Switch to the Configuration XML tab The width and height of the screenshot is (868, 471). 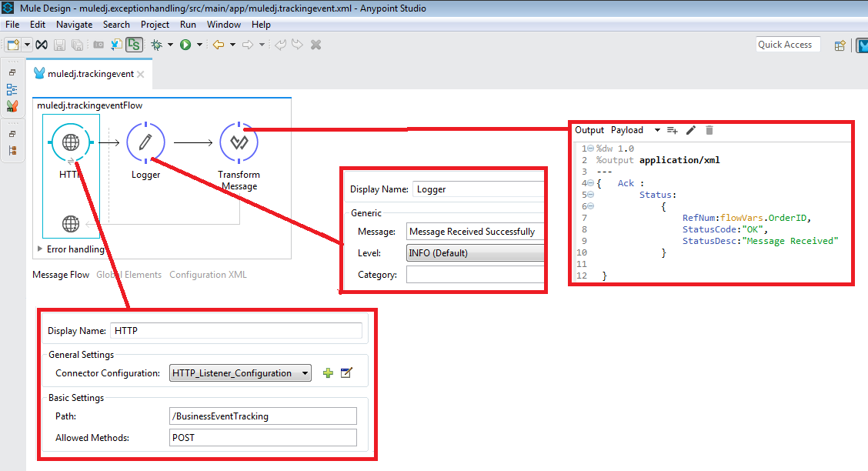tap(209, 274)
